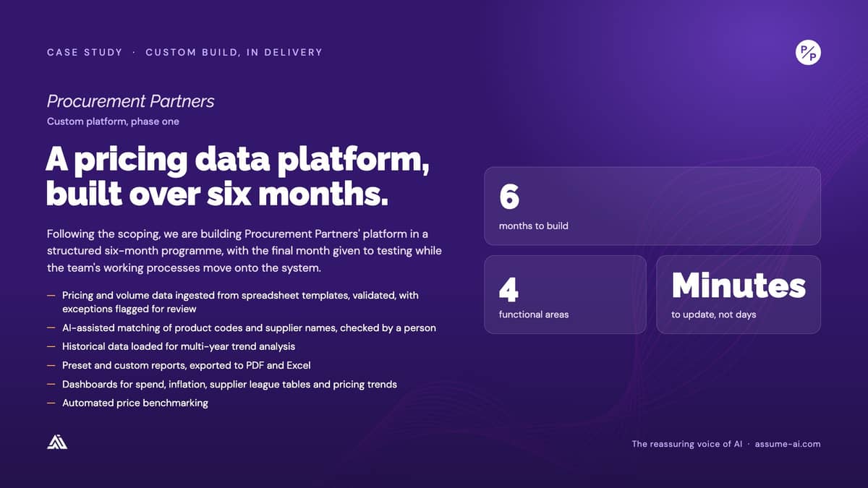Click bullet 'Dashboards for spend, inflation'

pos(229,384)
